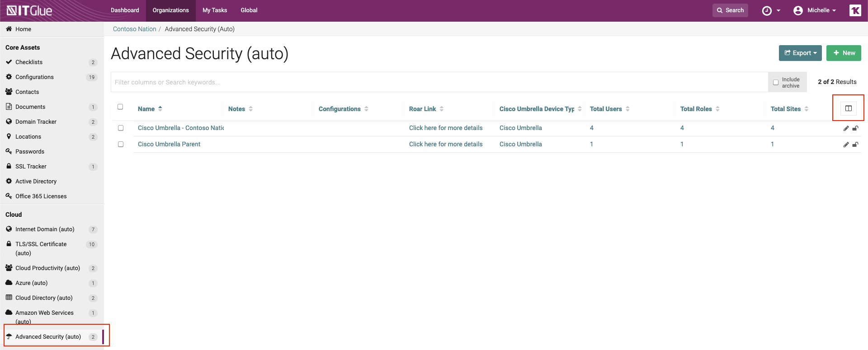
Task: Click the Home house icon in sidebar
Action: [x=9, y=29]
